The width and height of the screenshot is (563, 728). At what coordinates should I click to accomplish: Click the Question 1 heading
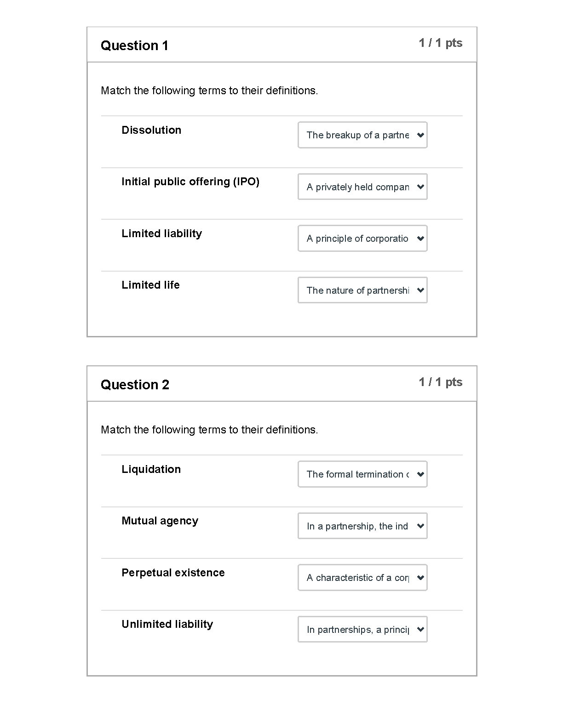click(x=134, y=45)
